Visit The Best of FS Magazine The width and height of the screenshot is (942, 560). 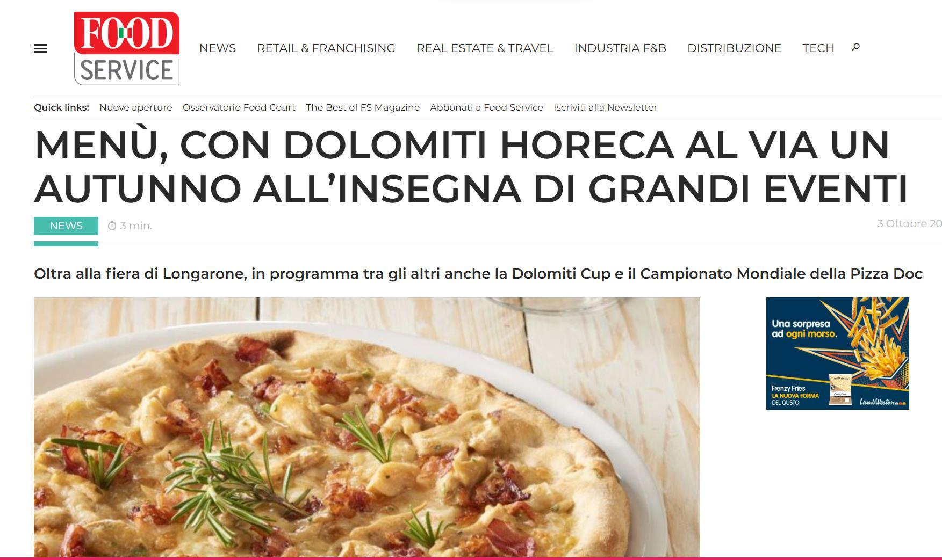click(363, 107)
